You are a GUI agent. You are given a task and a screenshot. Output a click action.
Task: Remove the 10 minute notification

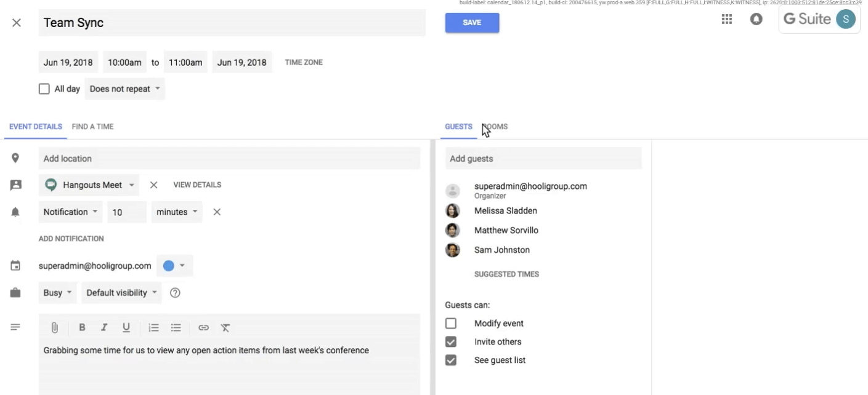tap(217, 212)
